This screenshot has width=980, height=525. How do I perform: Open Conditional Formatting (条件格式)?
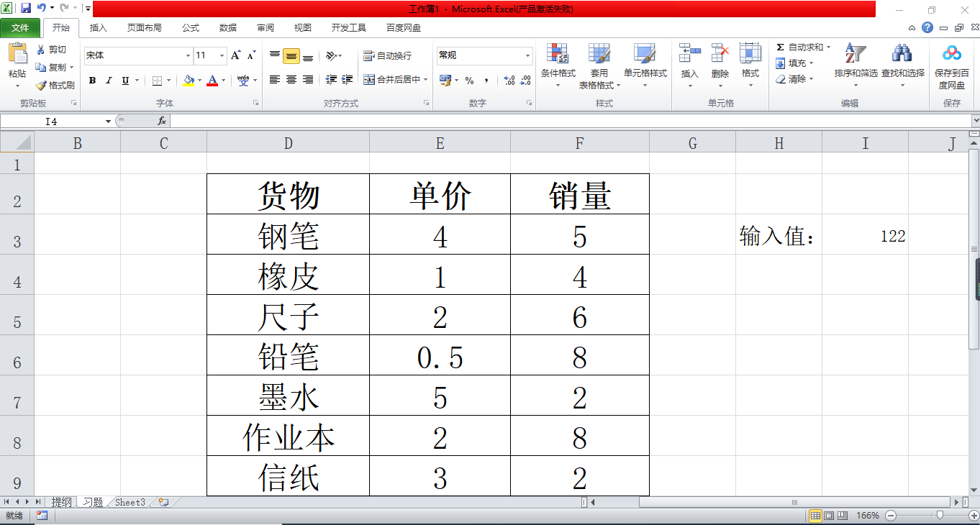point(558,65)
